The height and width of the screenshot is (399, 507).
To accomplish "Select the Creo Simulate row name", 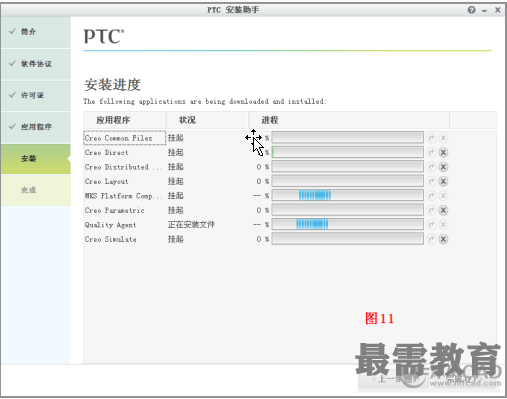I will click(x=110, y=239).
